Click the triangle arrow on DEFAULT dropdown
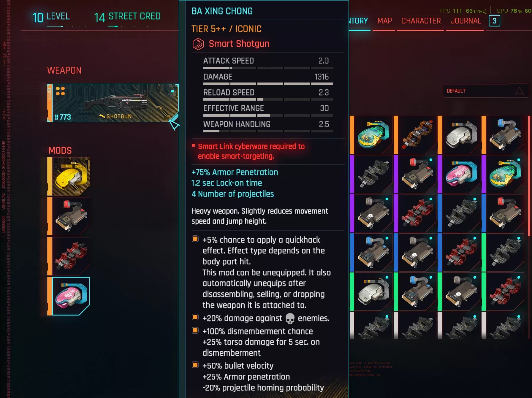532x398 pixels. 520,91
